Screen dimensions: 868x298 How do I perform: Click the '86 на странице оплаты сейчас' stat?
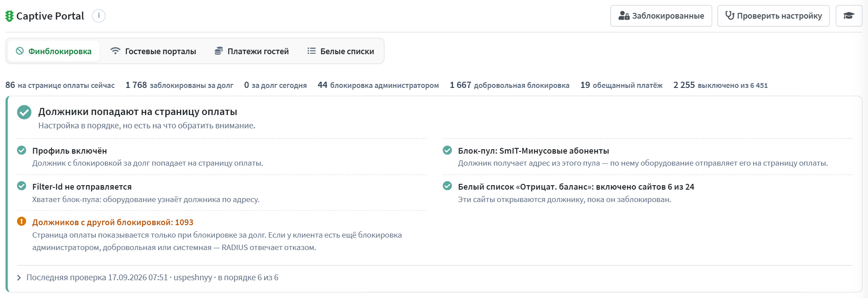[x=60, y=85]
